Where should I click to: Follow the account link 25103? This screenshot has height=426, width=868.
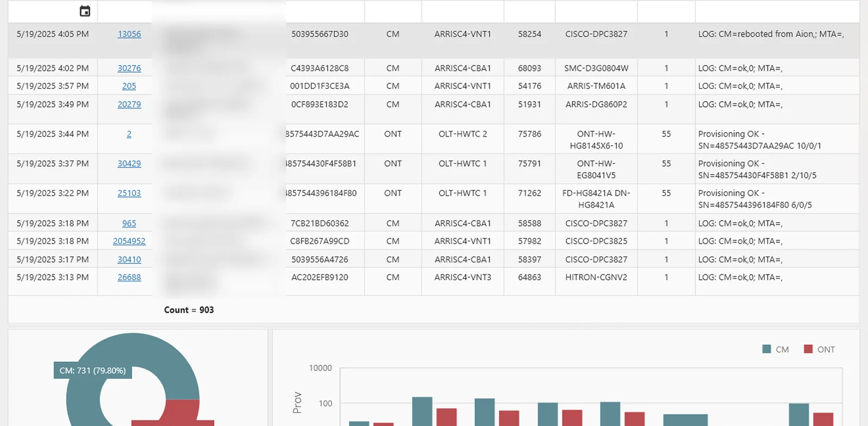coord(129,193)
